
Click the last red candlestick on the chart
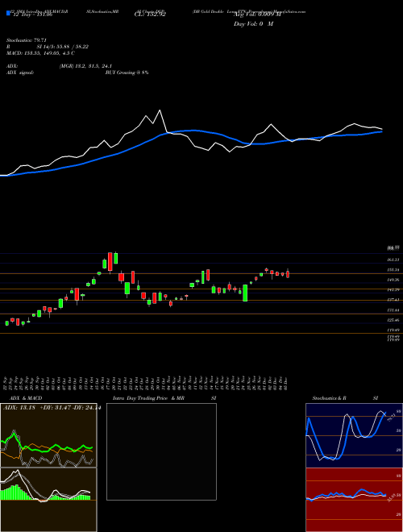tap(288, 274)
